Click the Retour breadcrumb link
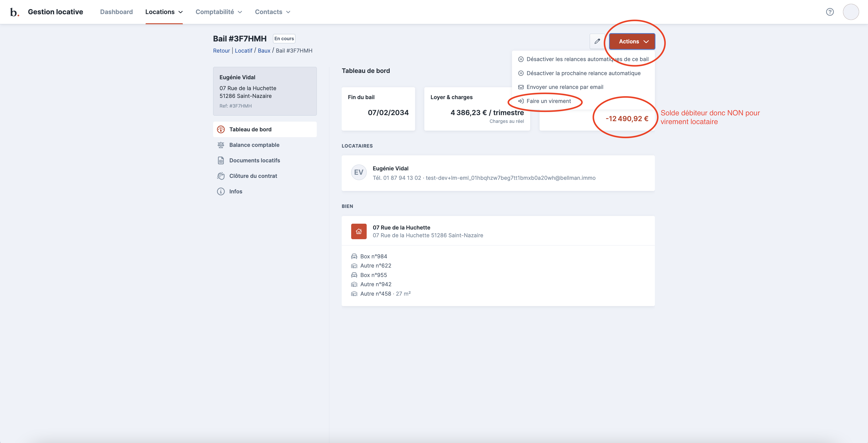Viewport: 868px width, 443px height. pyautogui.click(x=221, y=51)
